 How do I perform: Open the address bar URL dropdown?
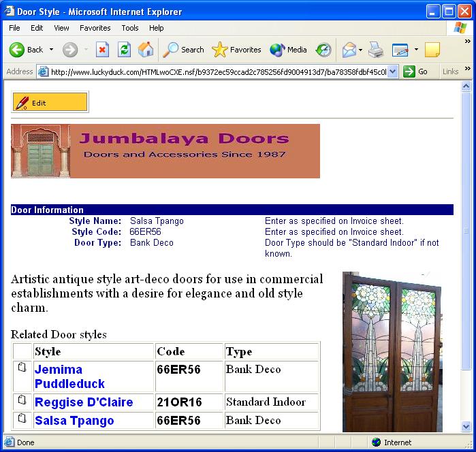point(393,71)
